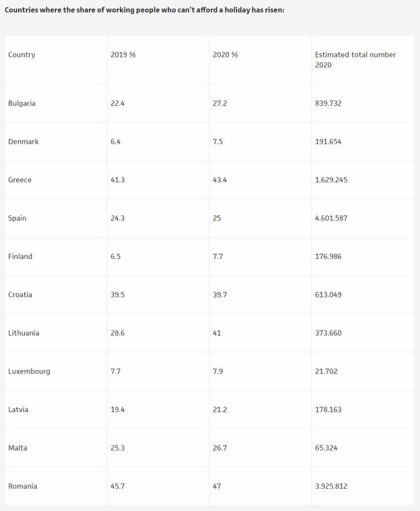The image size is (420, 511).
Task: Click the Greece country cell
Action: coord(20,180)
